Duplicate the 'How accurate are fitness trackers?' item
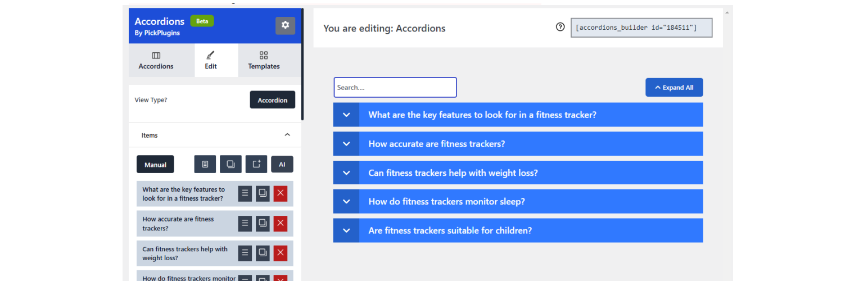 click(263, 223)
